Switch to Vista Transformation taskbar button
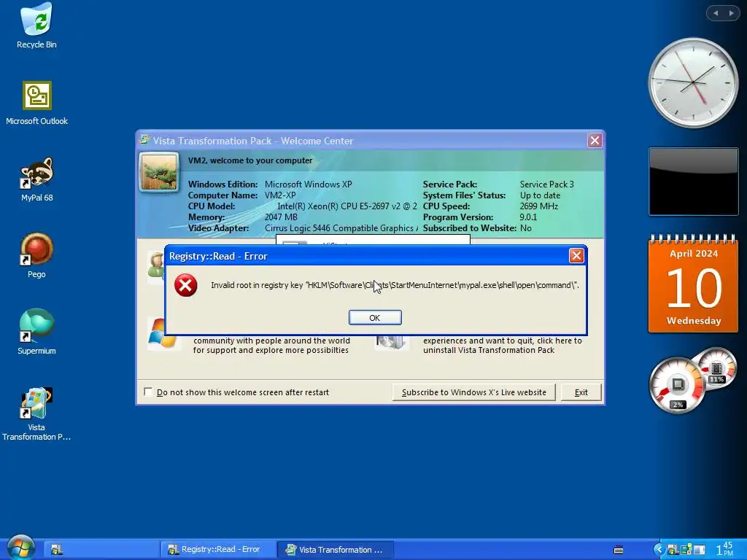The width and height of the screenshot is (747, 560). pos(336,550)
